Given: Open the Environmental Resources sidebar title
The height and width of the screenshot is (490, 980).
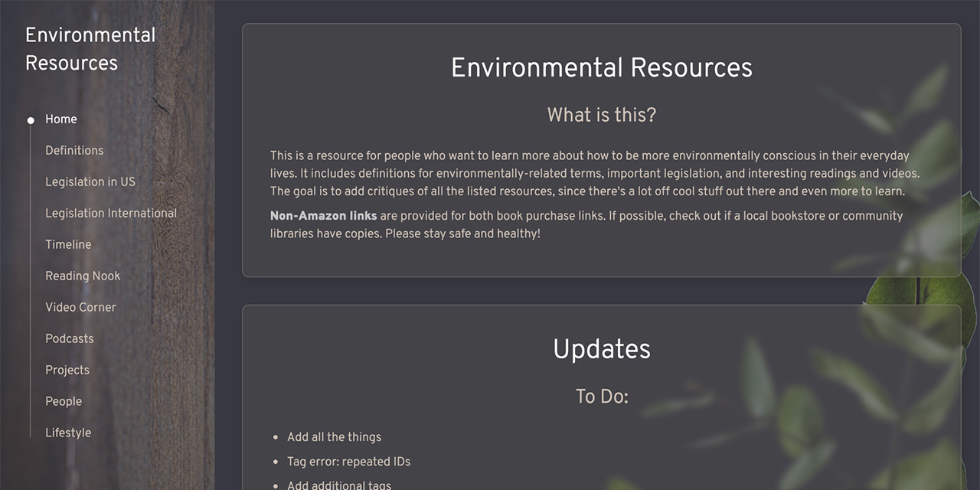Looking at the screenshot, I should point(90,49).
